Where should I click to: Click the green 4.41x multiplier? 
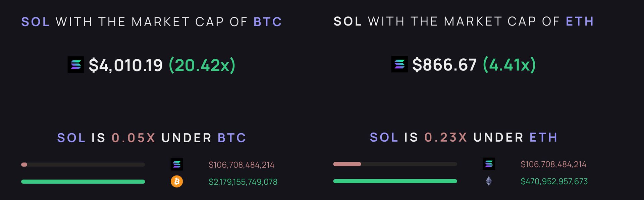pyautogui.click(x=509, y=65)
